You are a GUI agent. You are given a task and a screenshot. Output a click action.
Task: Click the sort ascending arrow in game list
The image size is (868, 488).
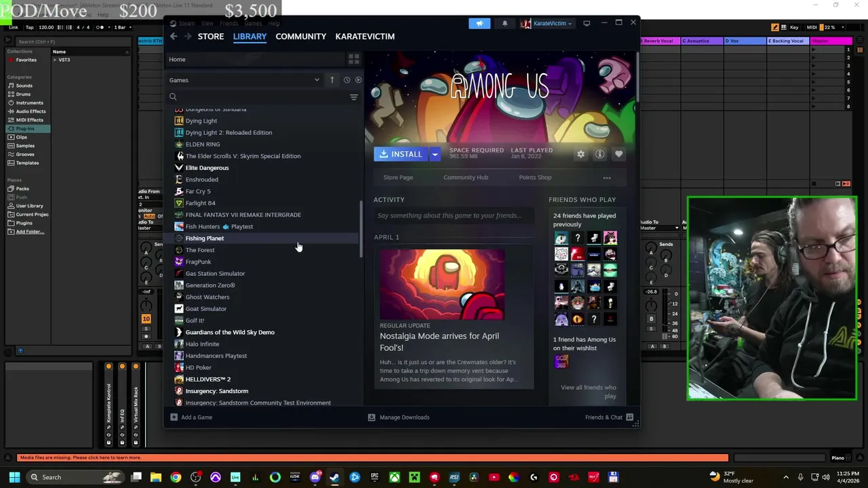[332, 80]
